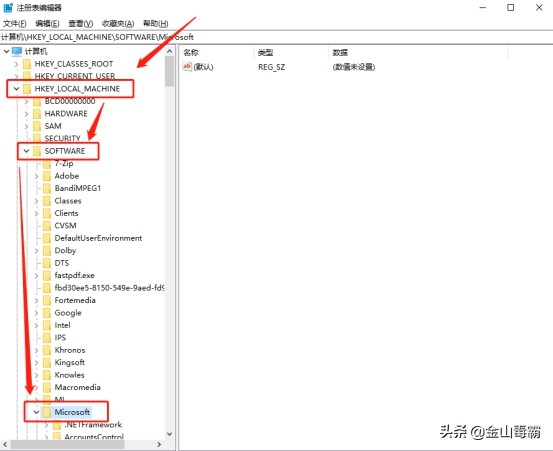
Task: Click the HKEY_LOCAL_MACHINE folder icon
Action: tap(27, 89)
